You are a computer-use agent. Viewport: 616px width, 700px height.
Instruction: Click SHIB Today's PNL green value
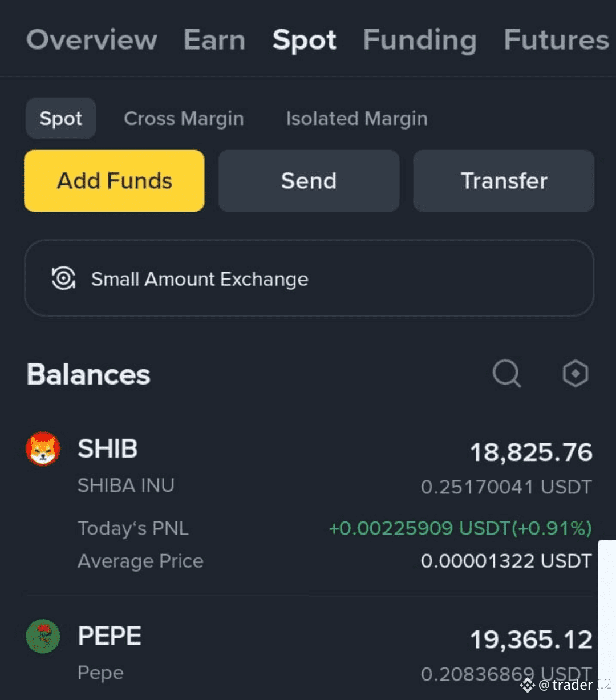pyautogui.click(x=460, y=528)
